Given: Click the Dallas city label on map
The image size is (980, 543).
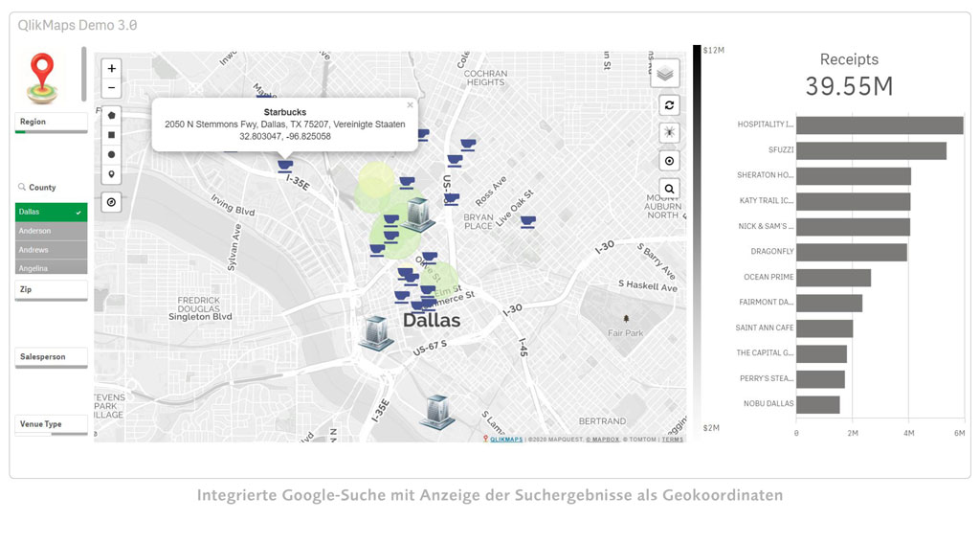Looking at the screenshot, I should pos(432,320).
